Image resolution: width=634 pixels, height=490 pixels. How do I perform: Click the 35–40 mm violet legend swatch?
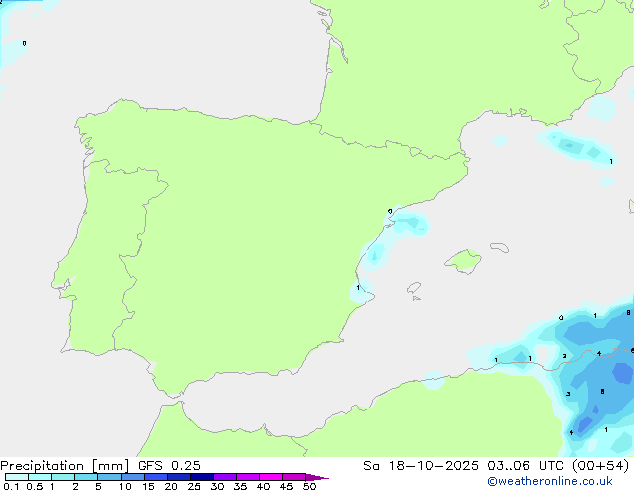(x=248, y=477)
